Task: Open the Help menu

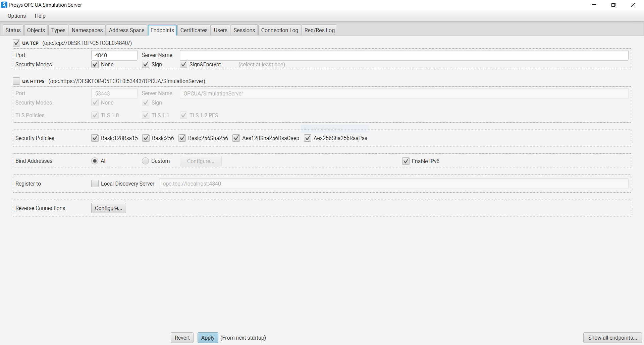Action: 40,16
